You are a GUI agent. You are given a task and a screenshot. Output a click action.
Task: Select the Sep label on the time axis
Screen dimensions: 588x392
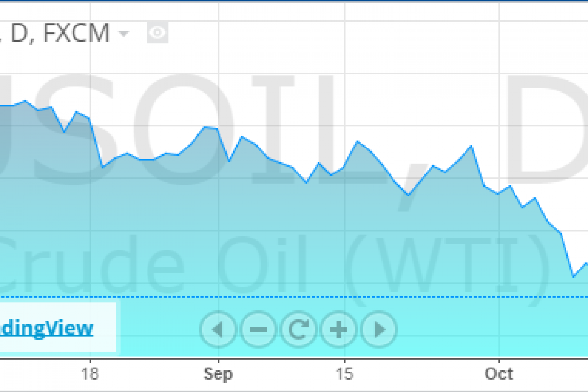(x=218, y=375)
